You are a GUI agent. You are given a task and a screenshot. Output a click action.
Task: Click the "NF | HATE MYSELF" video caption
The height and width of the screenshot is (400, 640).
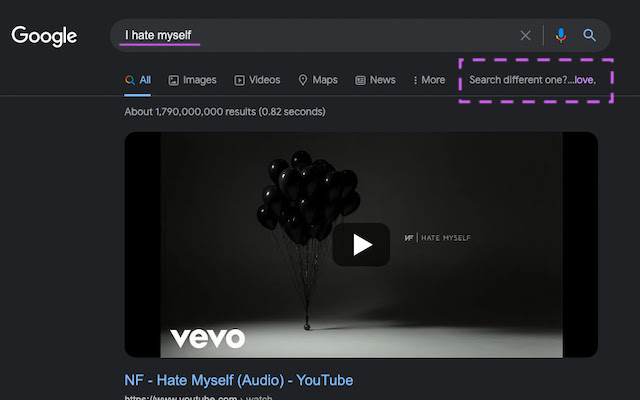point(437,238)
